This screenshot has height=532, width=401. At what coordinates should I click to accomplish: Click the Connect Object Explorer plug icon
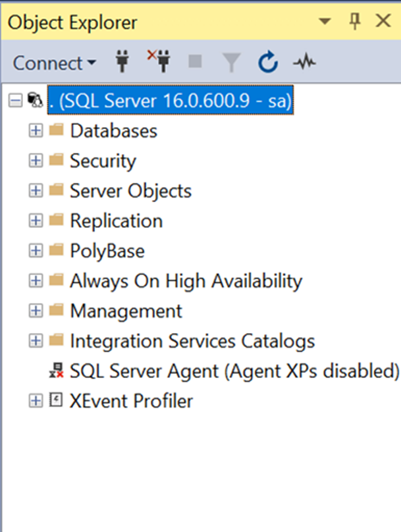(x=122, y=62)
